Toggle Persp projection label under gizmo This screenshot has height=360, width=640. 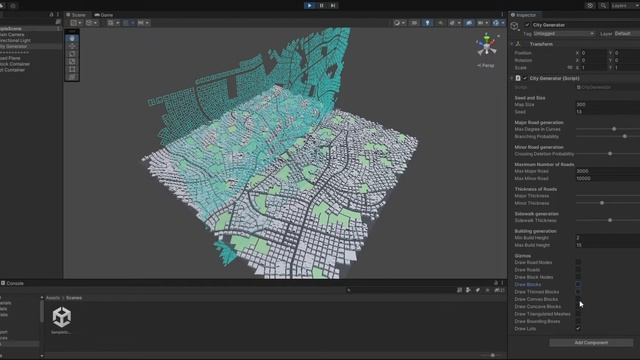(486, 65)
